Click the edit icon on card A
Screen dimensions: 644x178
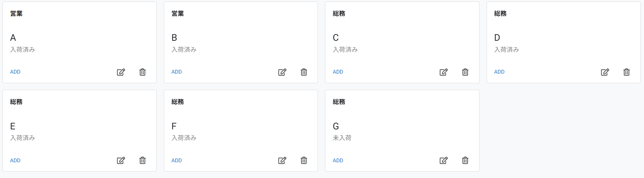tap(121, 72)
